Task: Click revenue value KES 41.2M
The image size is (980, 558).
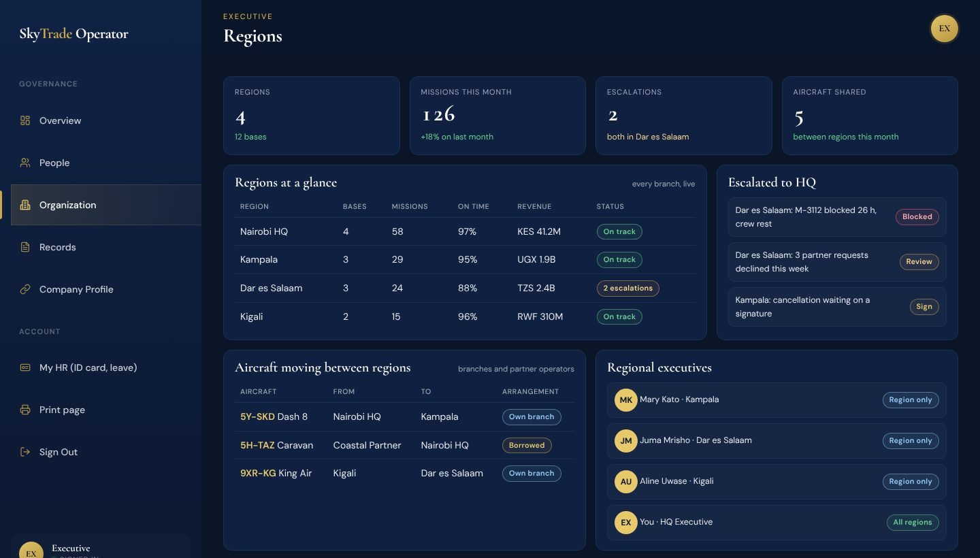Action: 539,232
